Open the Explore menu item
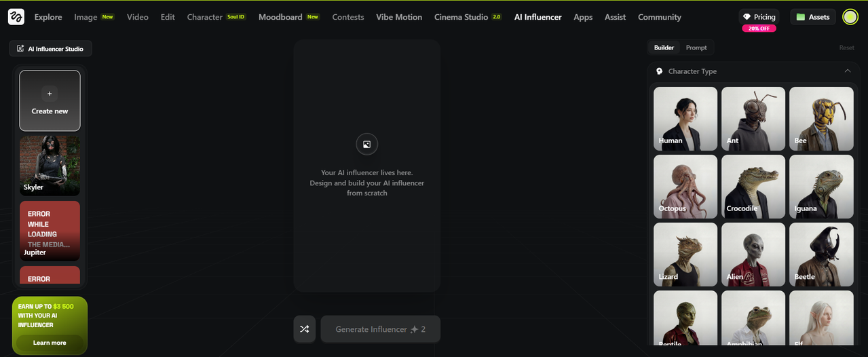The width and height of the screenshot is (868, 357). pos(48,17)
